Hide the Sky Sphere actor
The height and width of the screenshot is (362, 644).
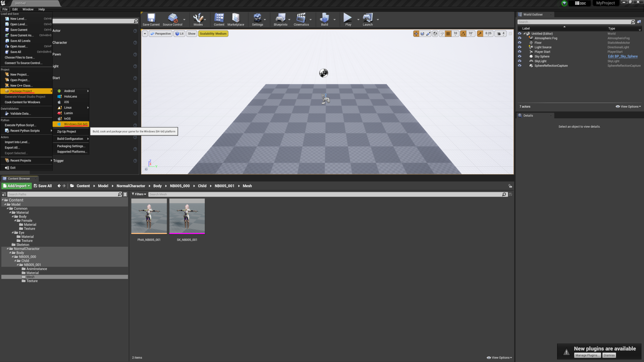(x=520, y=56)
